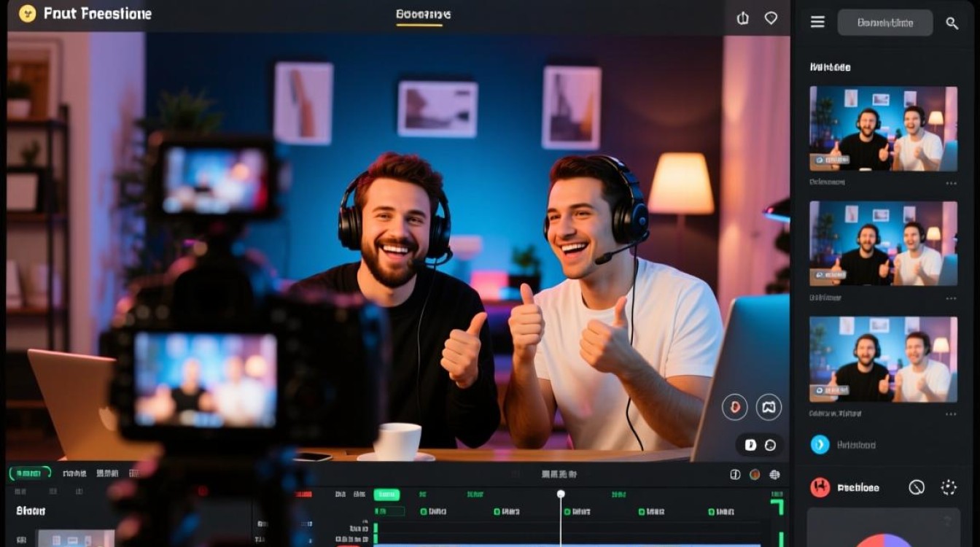Image resolution: width=980 pixels, height=547 pixels.
Task: Select the green-outlined tab above the timeline
Action: (x=30, y=473)
